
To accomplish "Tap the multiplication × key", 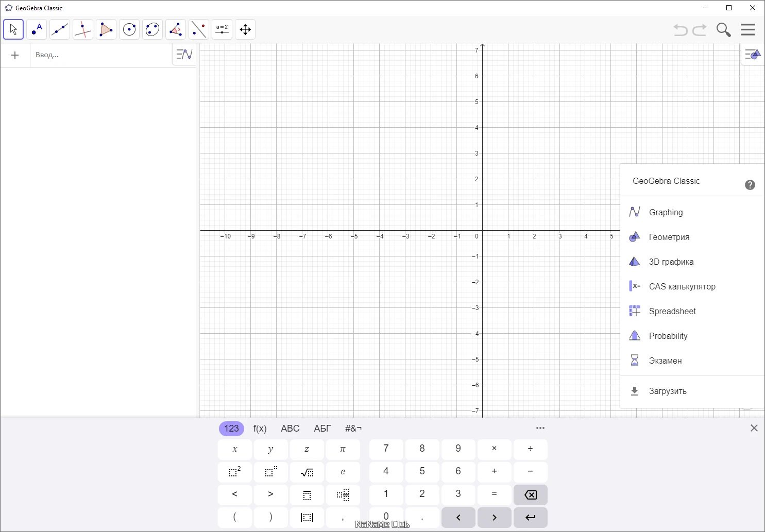I will point(495,449).
